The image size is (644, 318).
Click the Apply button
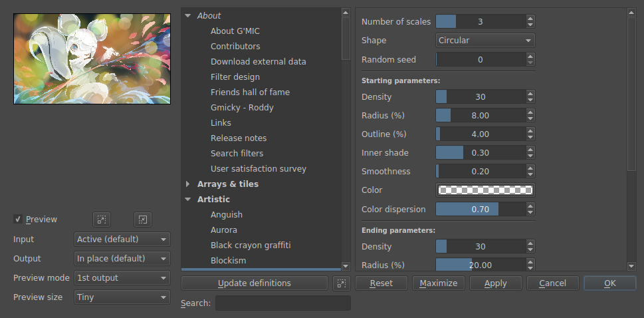(495, 283)
